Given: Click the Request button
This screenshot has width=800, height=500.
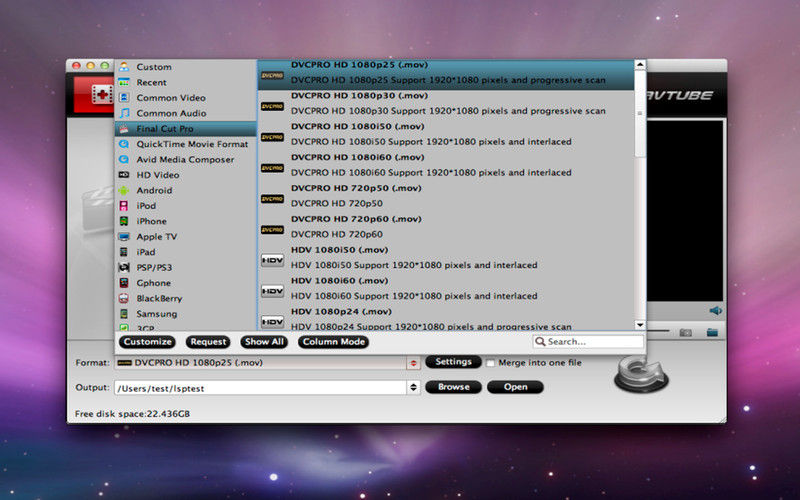Looking at the screenshot, I should tap(208, 342).
